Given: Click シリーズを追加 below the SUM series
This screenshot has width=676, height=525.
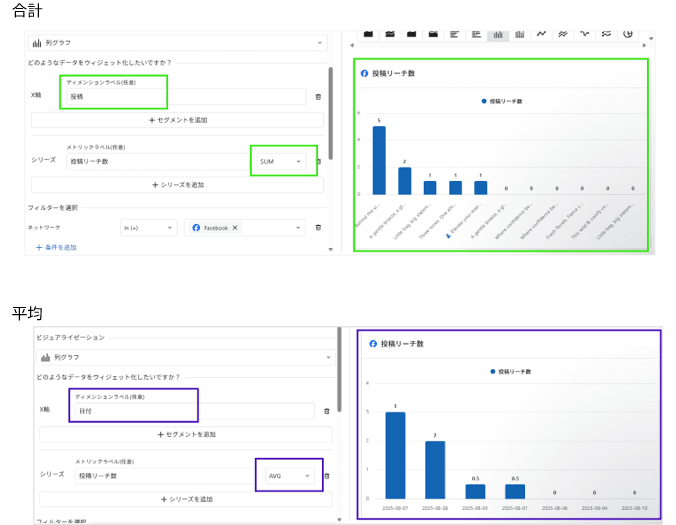Looking at the screenshot, I should pos(178,185).
